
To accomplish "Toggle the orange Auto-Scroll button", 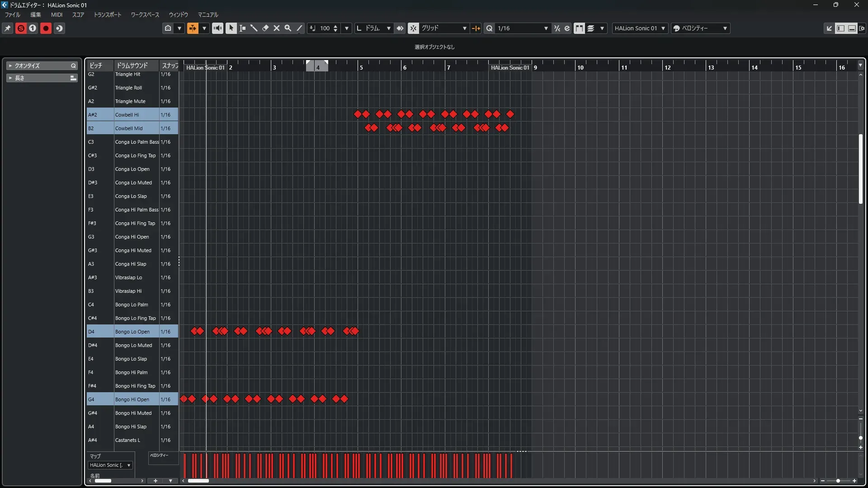I will (193, 28).
